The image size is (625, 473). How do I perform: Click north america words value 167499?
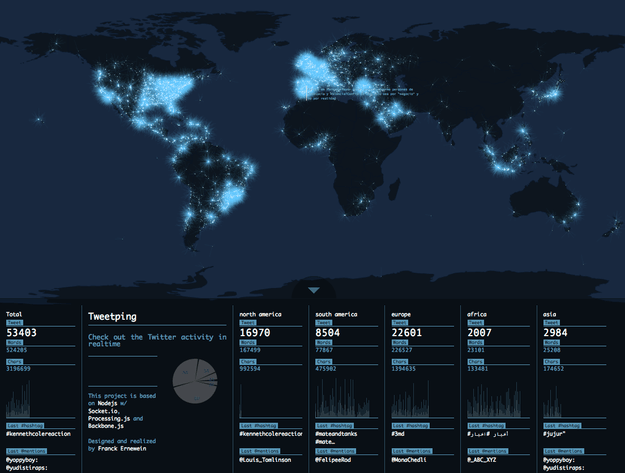click(x=250, y=350)
